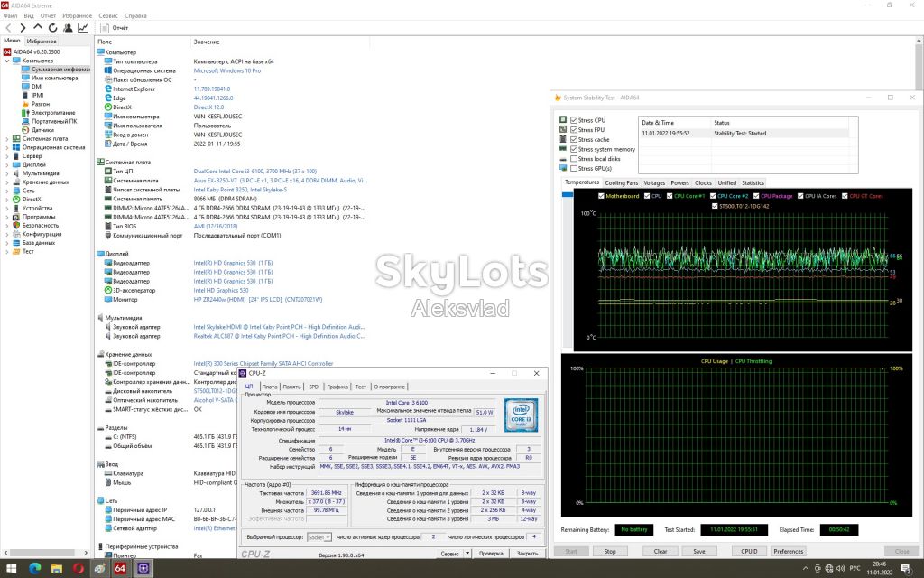Expand the Системная плата tree node
Viewport: 924px width, 578px height.
tap(7, 138)
